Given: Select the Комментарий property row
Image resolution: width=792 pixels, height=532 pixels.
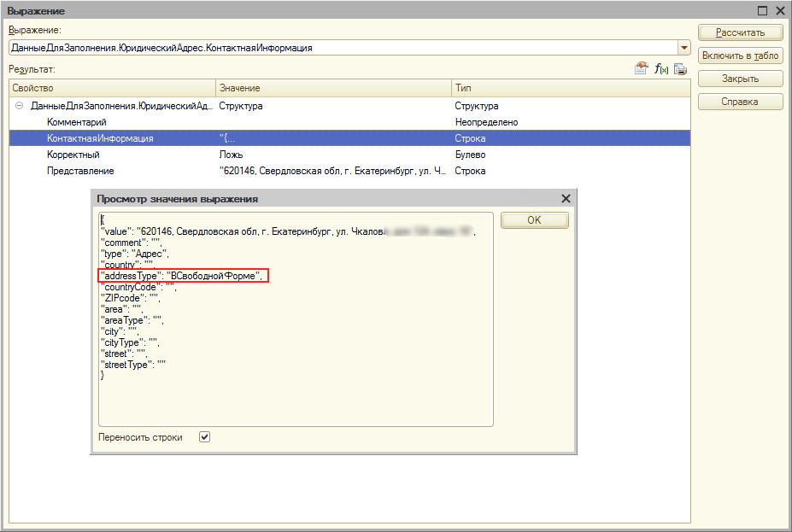Looking at the screenshot, I should [x=349, y=122].
